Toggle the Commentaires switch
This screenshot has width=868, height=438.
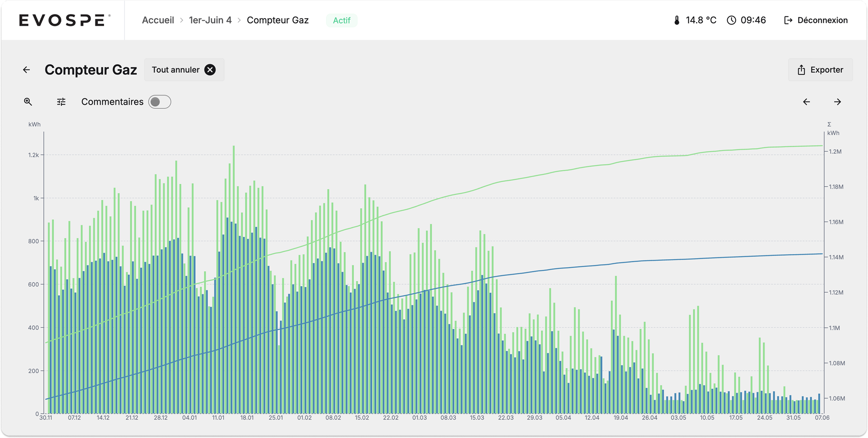tap(159, 102)
